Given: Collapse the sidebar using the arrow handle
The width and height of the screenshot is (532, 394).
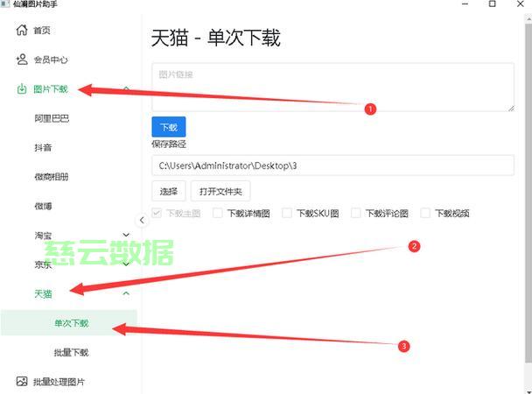Looking at the screenshot, I should tap(142, 221).
